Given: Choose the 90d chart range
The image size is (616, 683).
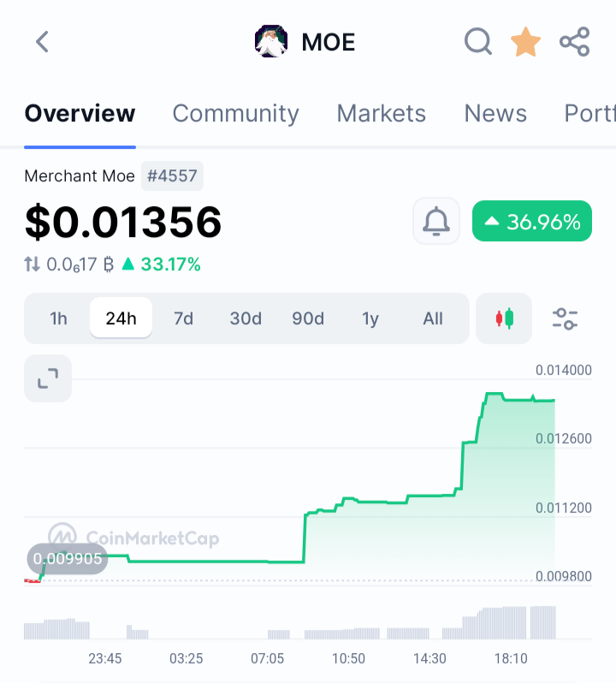Looking at the screenshot, I should (308, 318).
